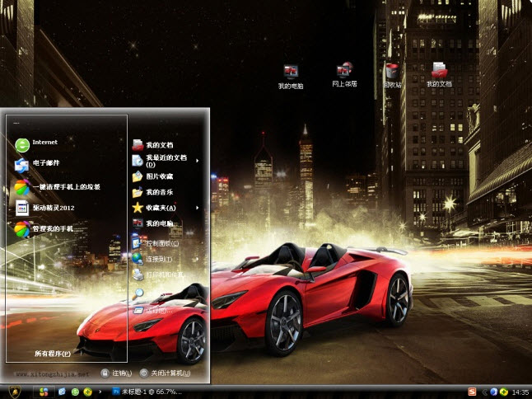This screenshot has width=532, height=399.
Task: Click the Log Off (注销) button
Action: [116, 373]
